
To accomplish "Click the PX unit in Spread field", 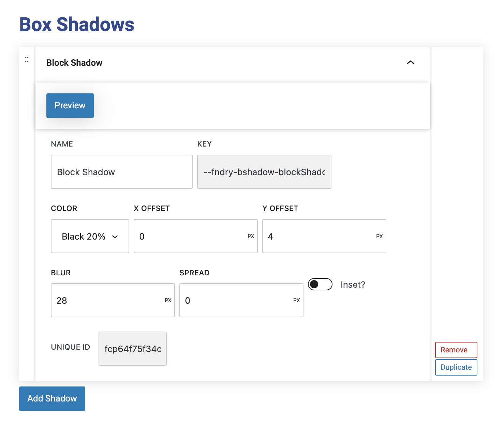I will [x=296, y=300].
